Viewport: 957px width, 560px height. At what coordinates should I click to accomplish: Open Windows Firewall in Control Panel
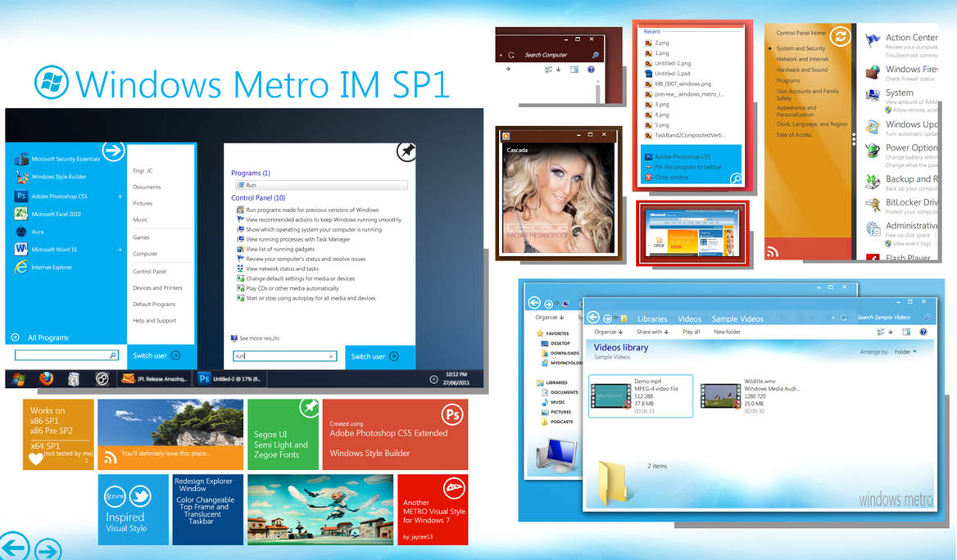(x=909, y=70)
